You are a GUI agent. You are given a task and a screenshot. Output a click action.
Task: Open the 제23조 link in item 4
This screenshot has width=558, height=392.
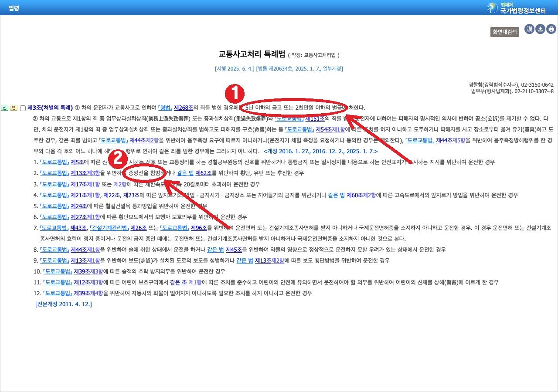click(x=131, y=195)
